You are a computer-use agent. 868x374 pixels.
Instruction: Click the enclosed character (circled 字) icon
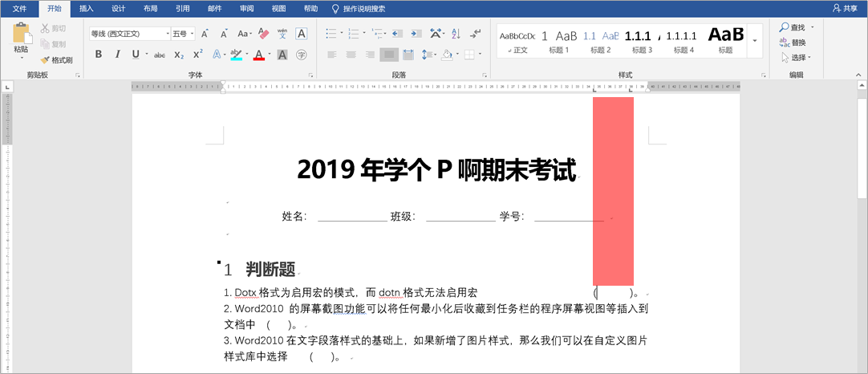[301, 55]
